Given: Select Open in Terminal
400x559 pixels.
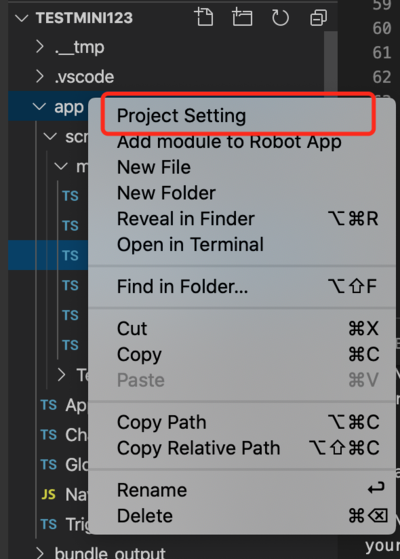Looking at the screenshot, I should pyautogui.click(x=190, y=245).
